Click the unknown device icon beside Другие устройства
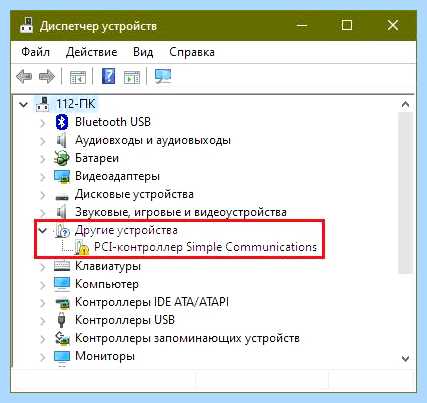The height and width of the screenshot is (403, 427). tap(62, 231)
